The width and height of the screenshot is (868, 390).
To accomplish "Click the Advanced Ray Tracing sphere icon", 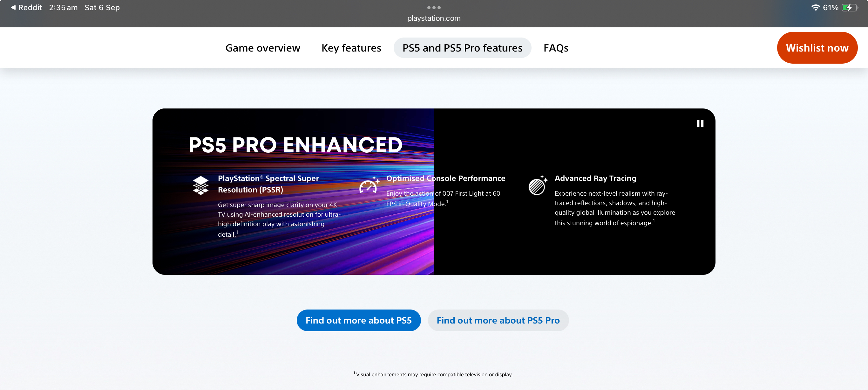I will tap(538, 185).
